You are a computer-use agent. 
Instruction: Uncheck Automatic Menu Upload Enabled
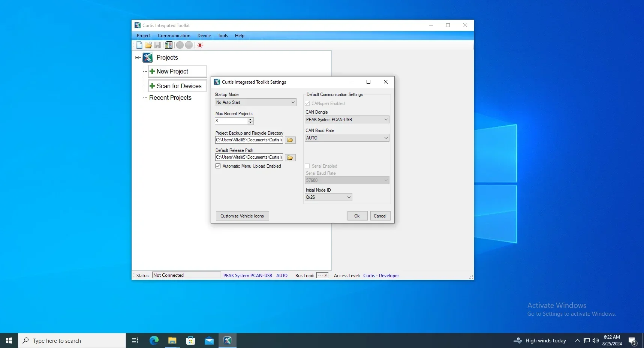[x=218, y=166]
